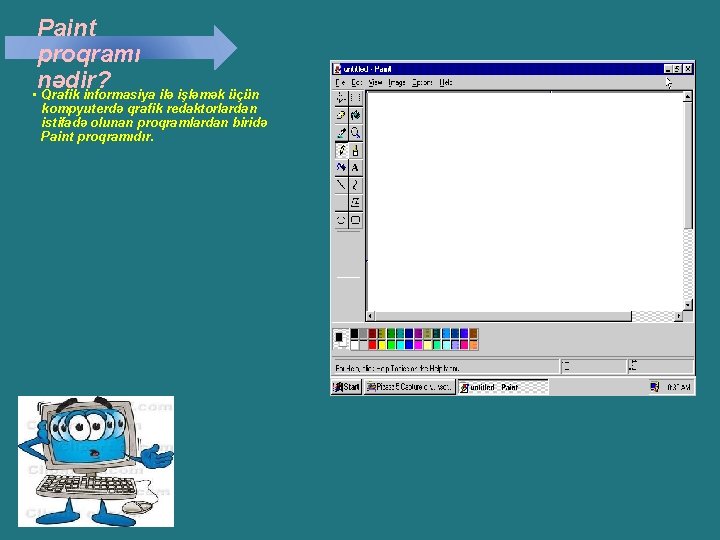Click the cartoon computer clipart image
The height and width of the screenshot is (540, 720).
coord(96,461)
